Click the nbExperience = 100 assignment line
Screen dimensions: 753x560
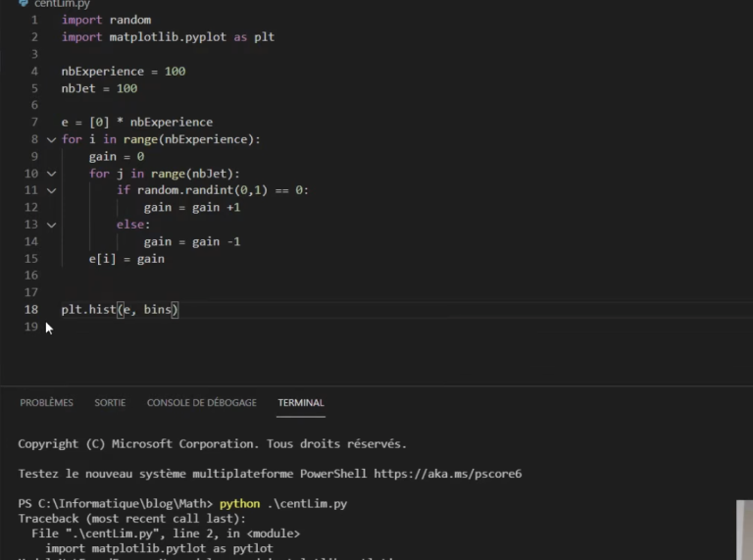pos(123,72)
